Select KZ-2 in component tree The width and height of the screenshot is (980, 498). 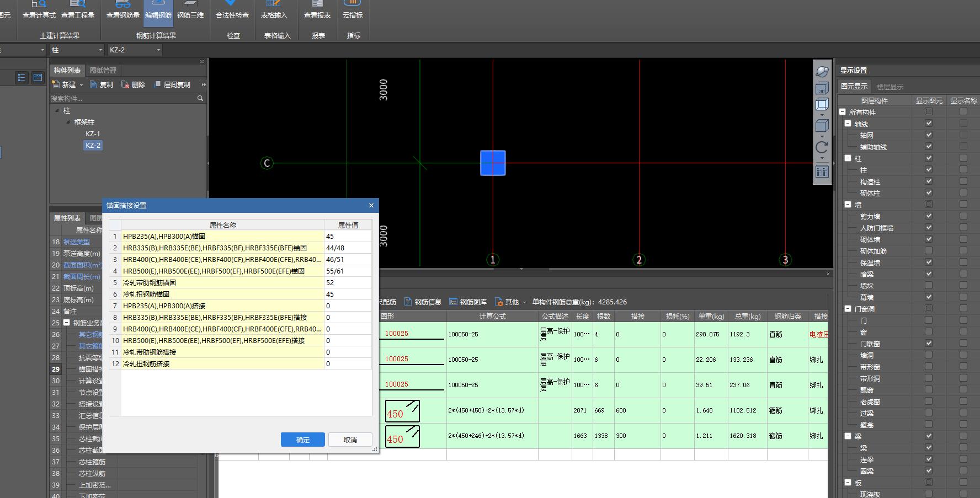click(x=93, y=145)
